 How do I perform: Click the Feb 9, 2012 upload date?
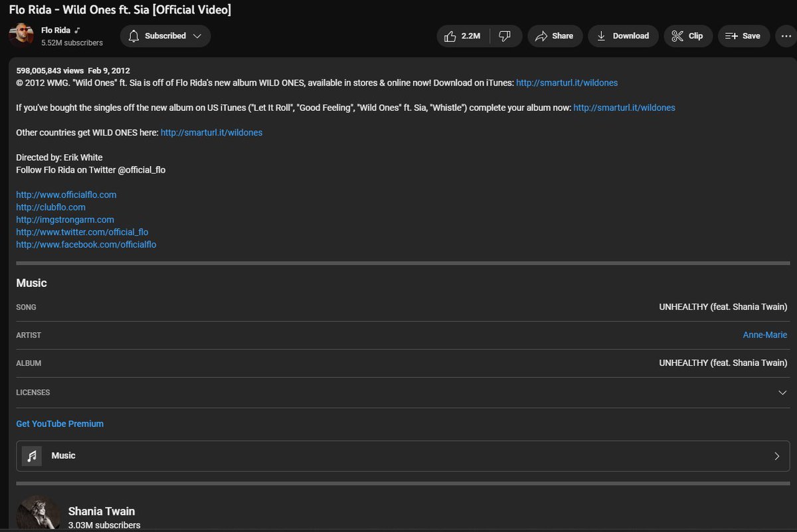[109, 70]
